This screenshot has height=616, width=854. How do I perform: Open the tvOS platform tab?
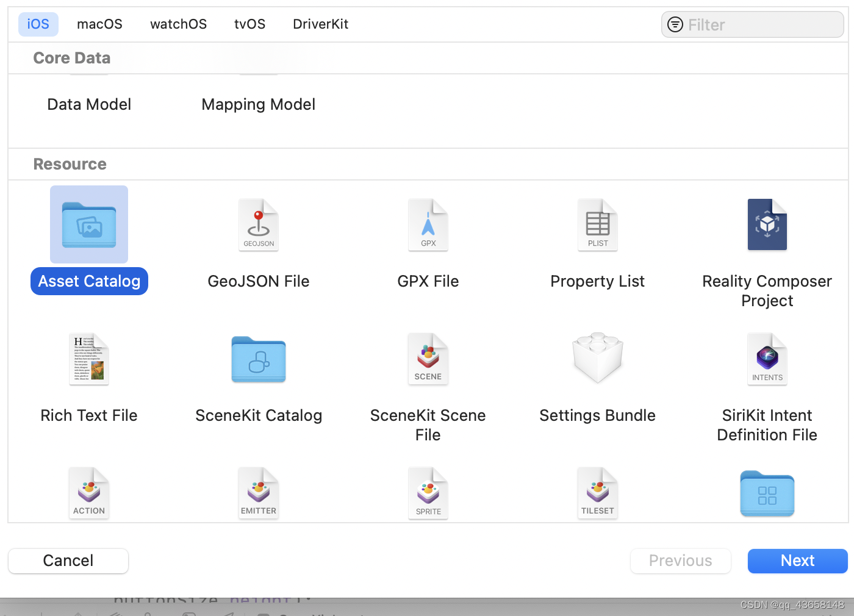pyautogui.click(x=250, y=24)
